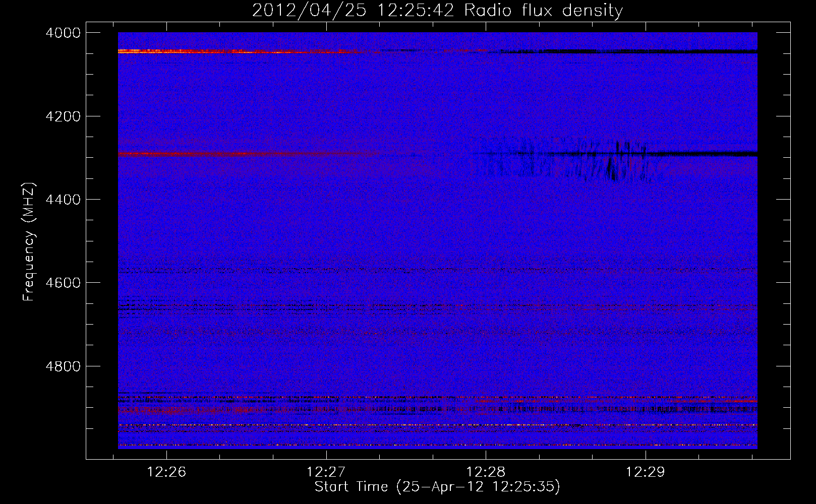Click the 'Start Time (25-Apr-12 12:25:35)' axis title

coord(437,487)
